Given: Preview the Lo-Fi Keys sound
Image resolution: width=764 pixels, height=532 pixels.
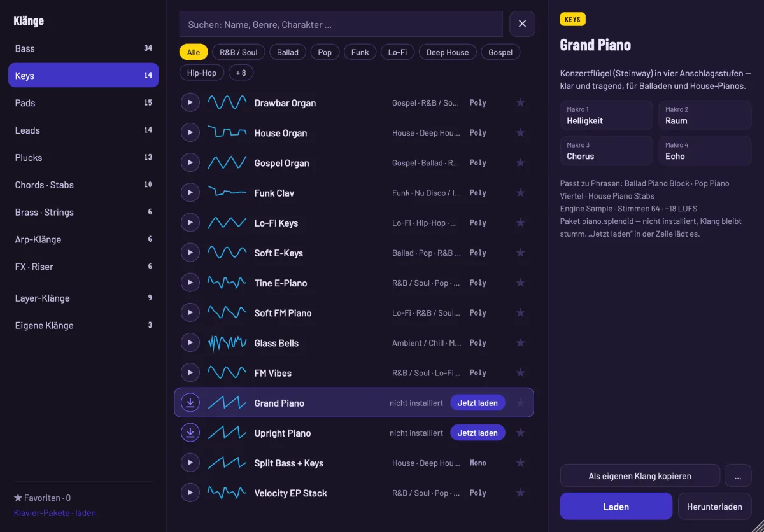Looking at the screenshot, I should [x=190, y=223].
